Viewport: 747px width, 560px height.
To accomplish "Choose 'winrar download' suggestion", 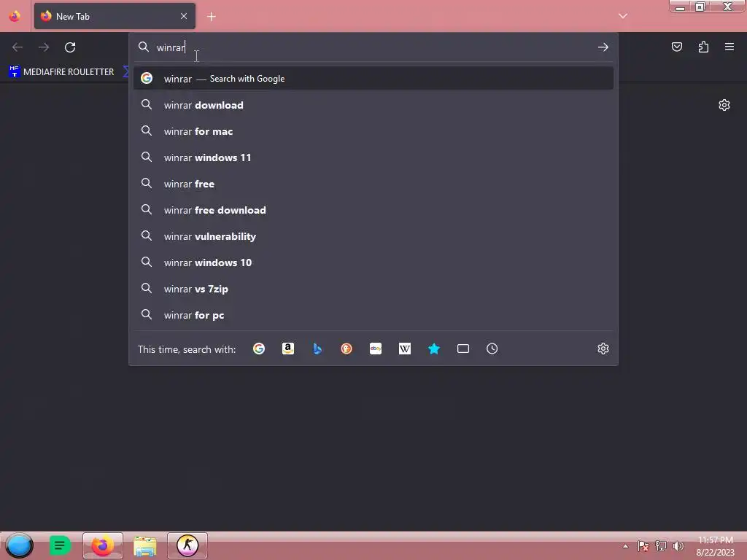I will pyautogui.click(x=373, y=105).
